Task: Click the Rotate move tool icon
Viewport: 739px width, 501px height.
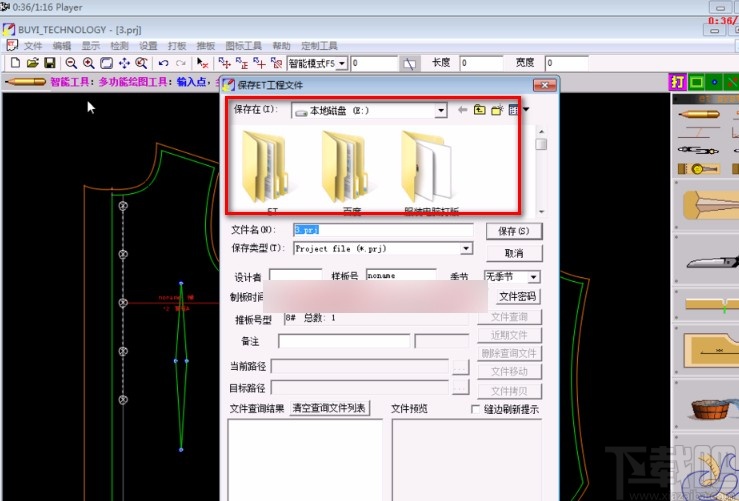Action: point(277,63)
